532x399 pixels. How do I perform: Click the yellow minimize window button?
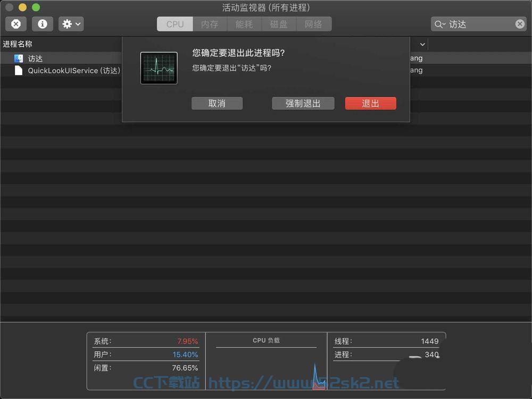point(23,7)
